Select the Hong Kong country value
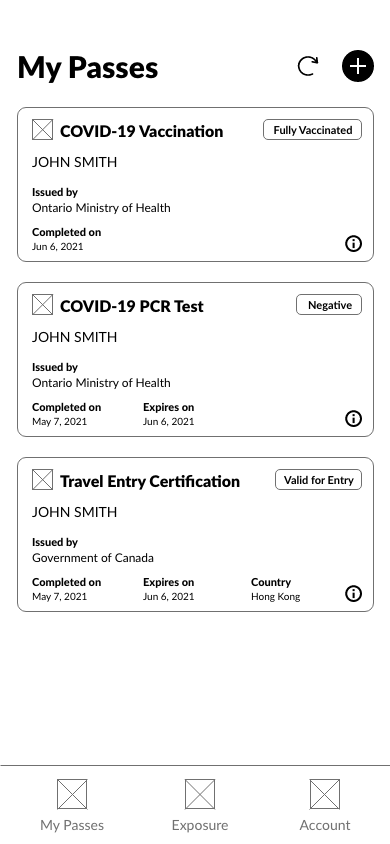This screenshot has height=844, width=390. coord(275,596)
